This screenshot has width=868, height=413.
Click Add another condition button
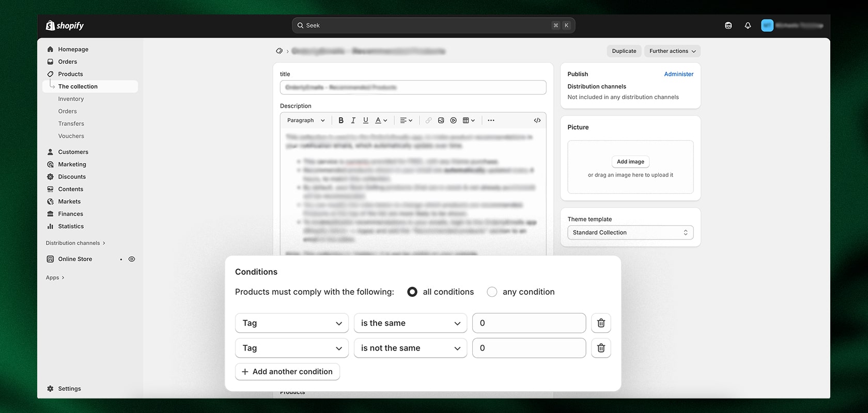(x=287, y=372)
